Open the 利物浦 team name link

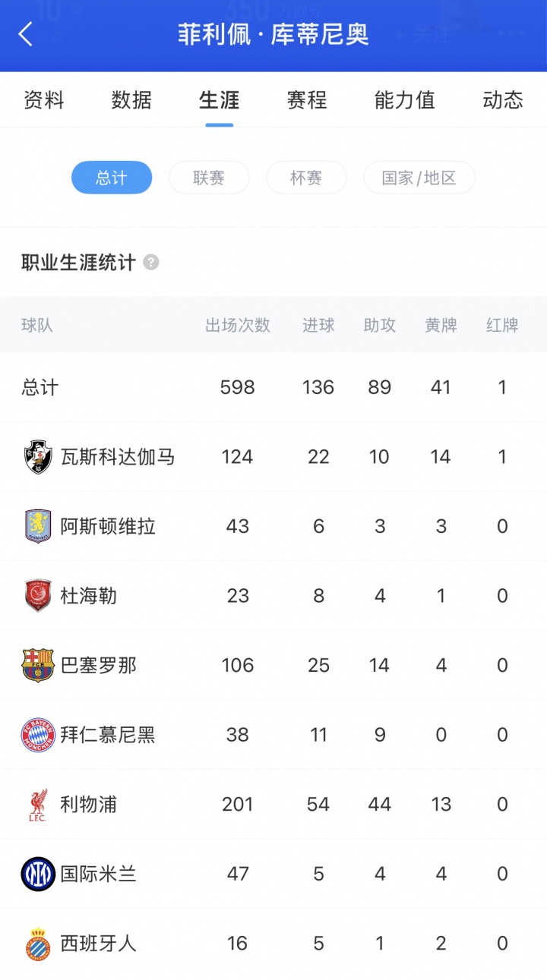[89, 805]
